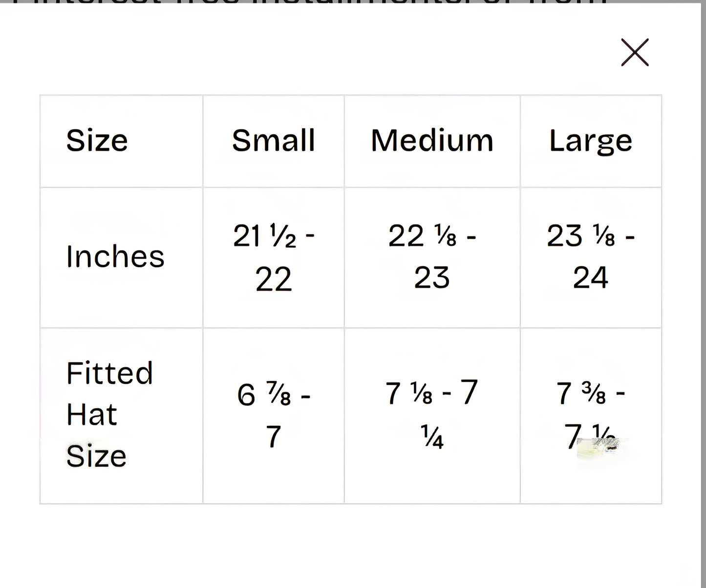Select the Large column header
Image resolution: width=706 pixels, height=588 pixels.
click(590, 141)
